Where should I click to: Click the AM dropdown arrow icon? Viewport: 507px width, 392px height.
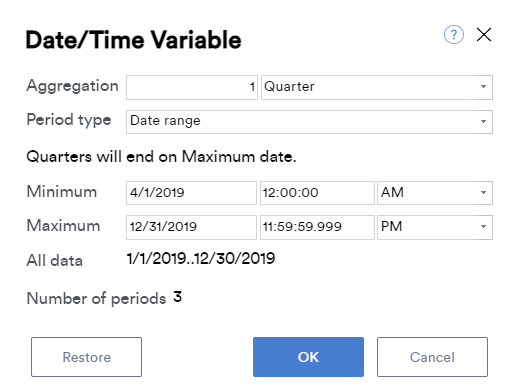tap(483, 192)
